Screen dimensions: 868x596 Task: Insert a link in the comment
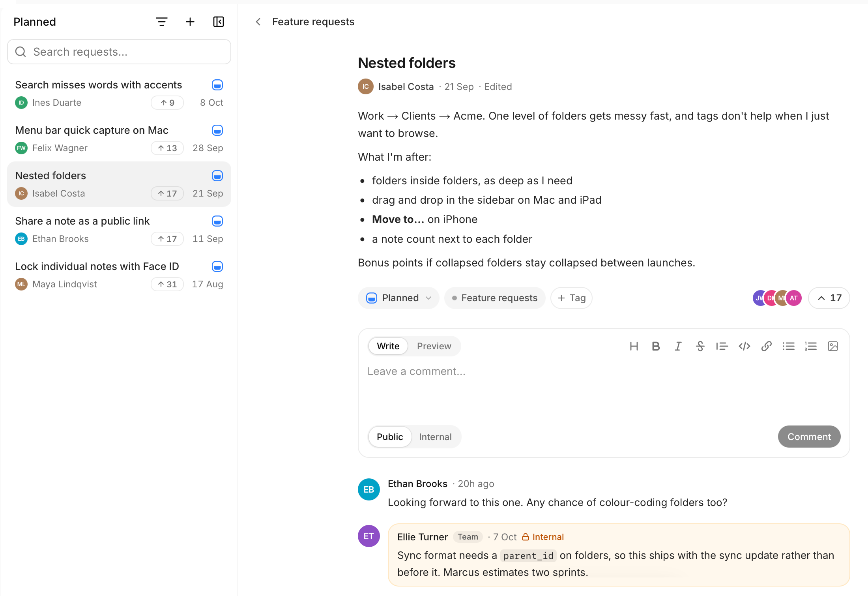point(767,346)
